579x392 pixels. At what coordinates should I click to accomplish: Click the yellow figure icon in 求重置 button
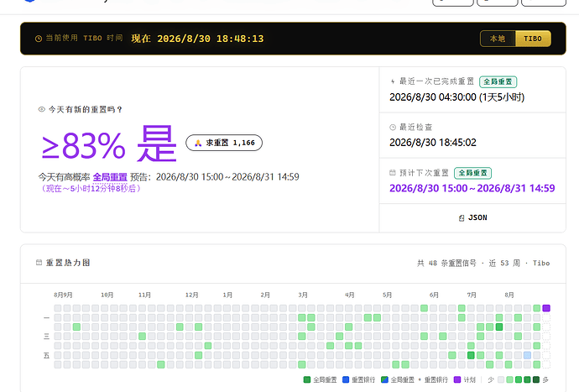coord(198,143)
